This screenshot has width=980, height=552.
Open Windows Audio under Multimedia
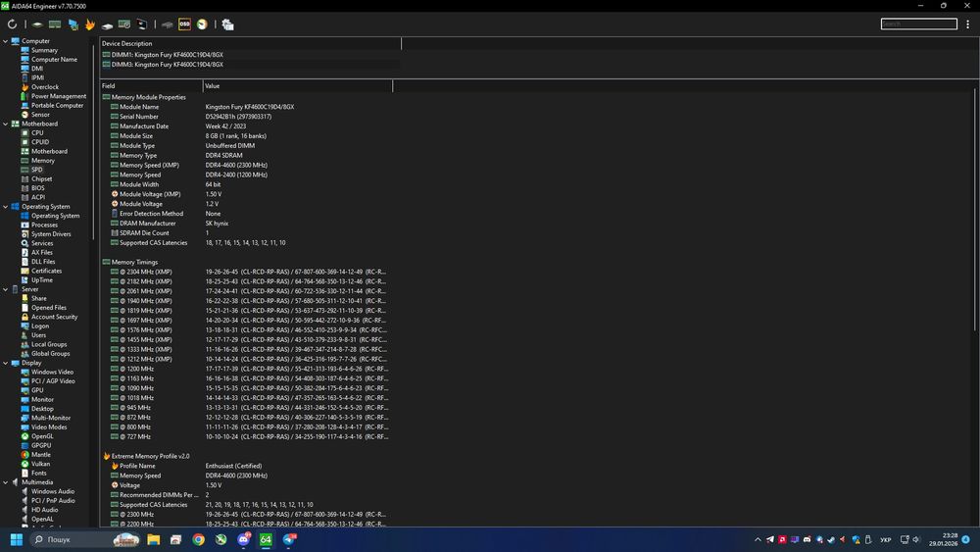[x=53, y=491]
